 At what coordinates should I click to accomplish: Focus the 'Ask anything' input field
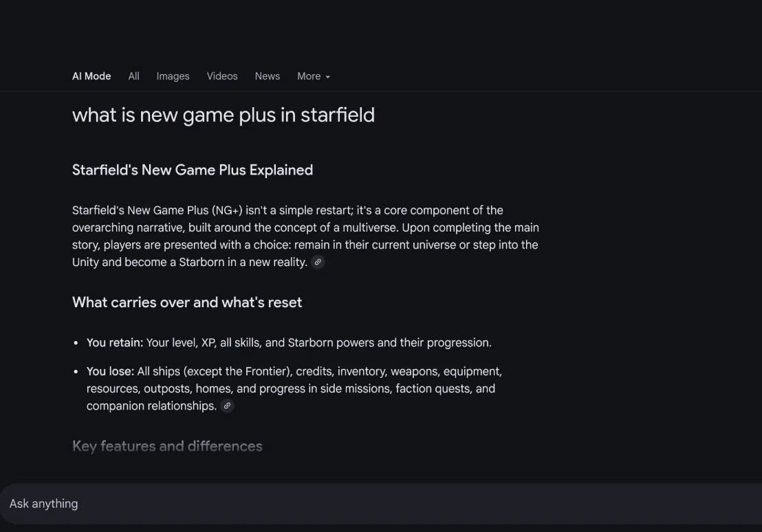(x=381, y=504)
